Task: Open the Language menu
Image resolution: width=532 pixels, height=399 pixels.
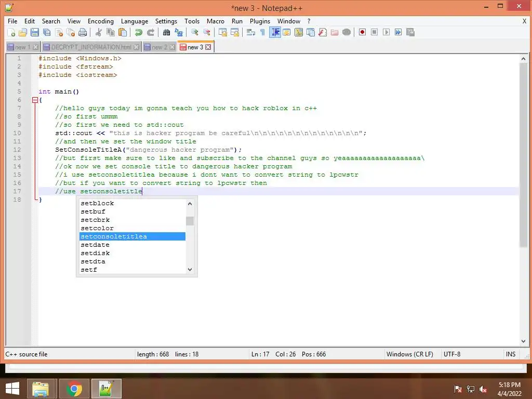Action: (x=135, y=21)
